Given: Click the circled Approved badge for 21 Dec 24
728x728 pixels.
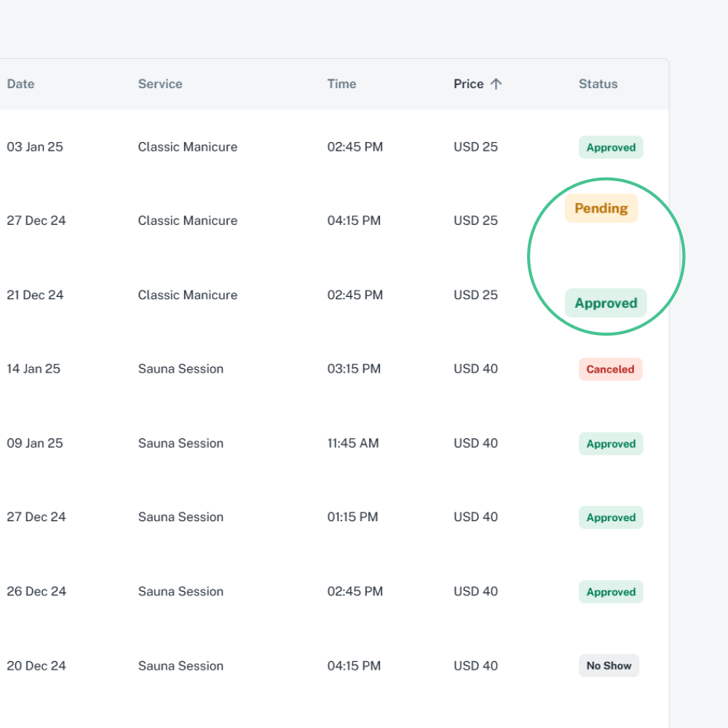Looking at the screenshot, I should coord(606,303).
